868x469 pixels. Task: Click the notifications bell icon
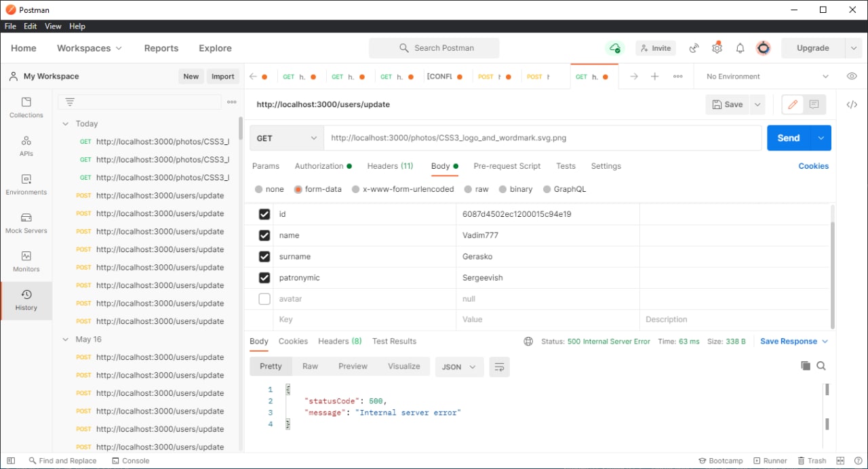[x=741, y=48]
